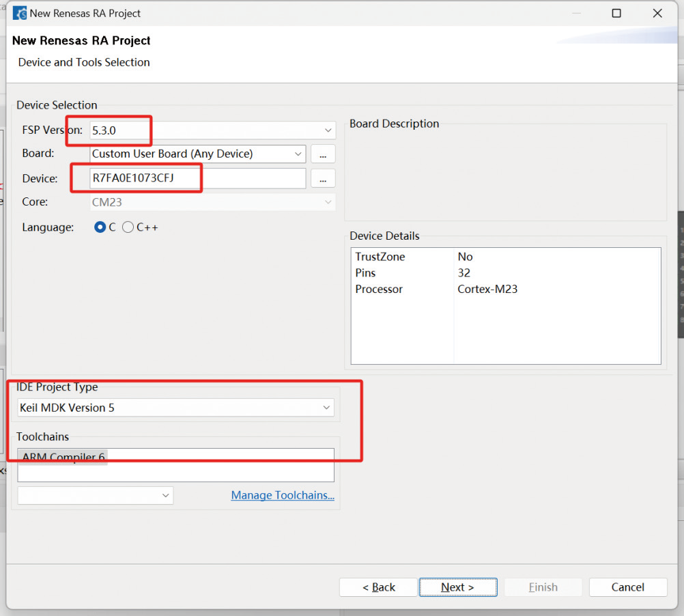Click the Cancel button
This screenshot has height=616, width=684.
click(x=628, y=587)
